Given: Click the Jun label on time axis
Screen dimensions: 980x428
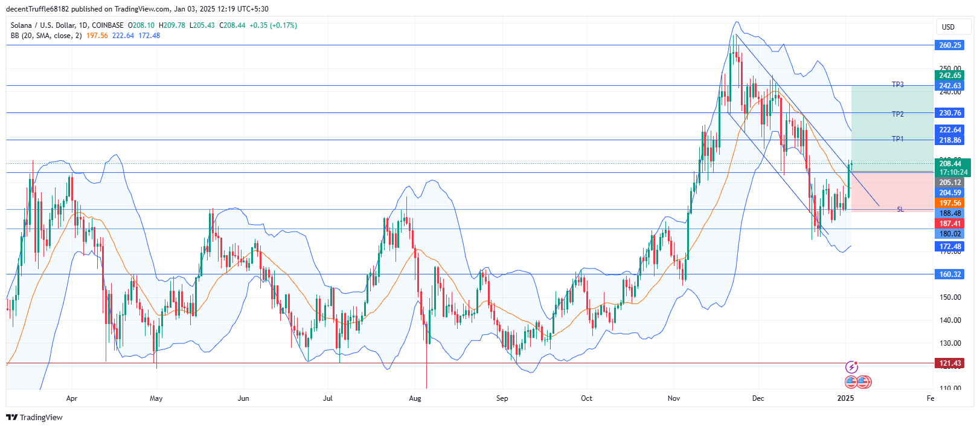Looking at the screenshot, I should coord(243,398).
